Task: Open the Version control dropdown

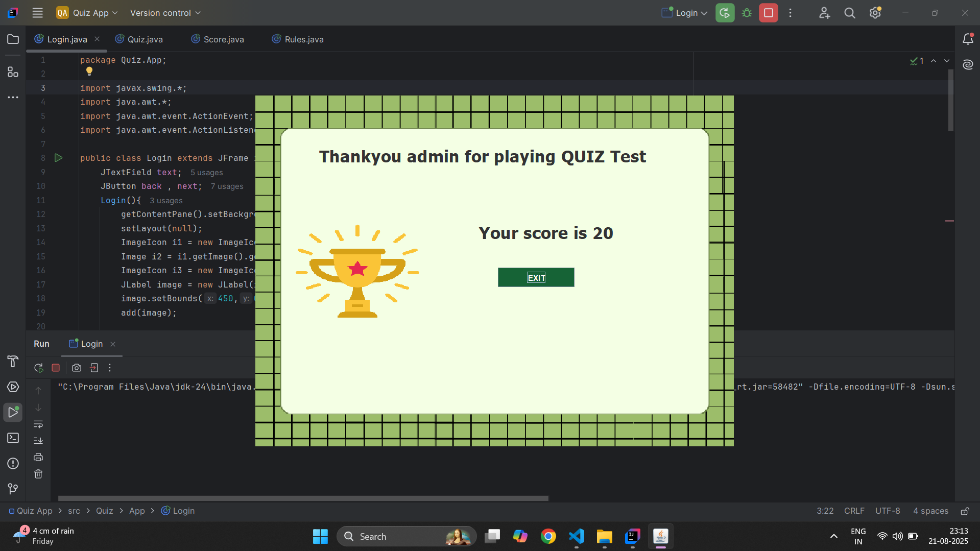Action: click(x=165, y=13)
